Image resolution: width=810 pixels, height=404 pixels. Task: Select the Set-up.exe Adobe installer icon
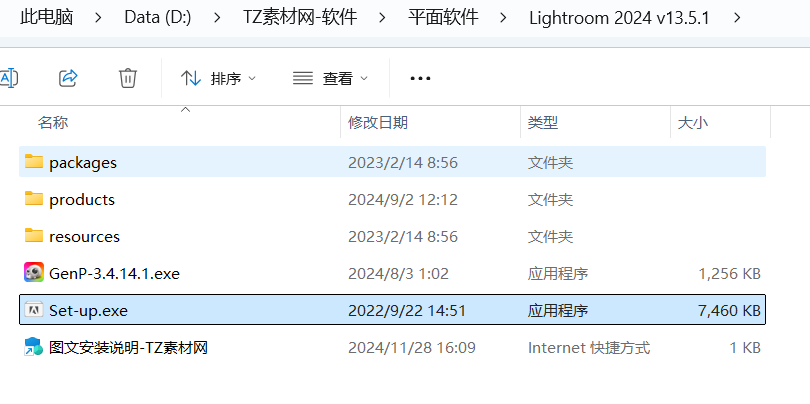[x=34, y=310]
